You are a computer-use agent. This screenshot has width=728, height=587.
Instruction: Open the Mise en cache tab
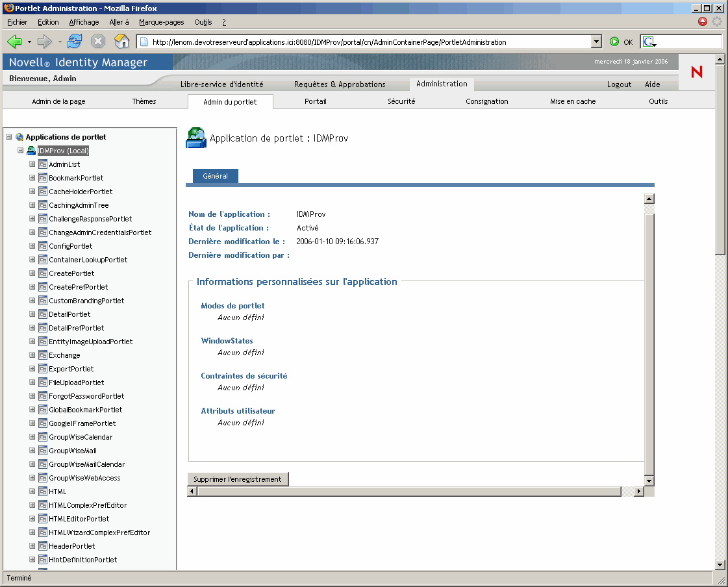573,101
